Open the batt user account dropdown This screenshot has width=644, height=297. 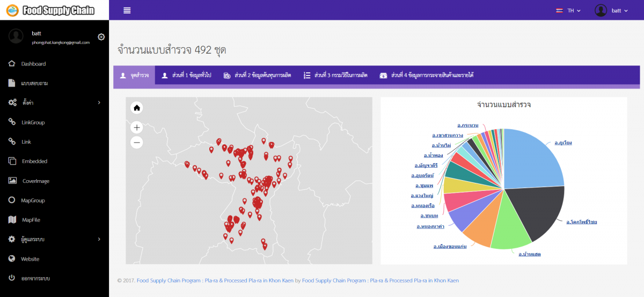click(x=611, y=10)
